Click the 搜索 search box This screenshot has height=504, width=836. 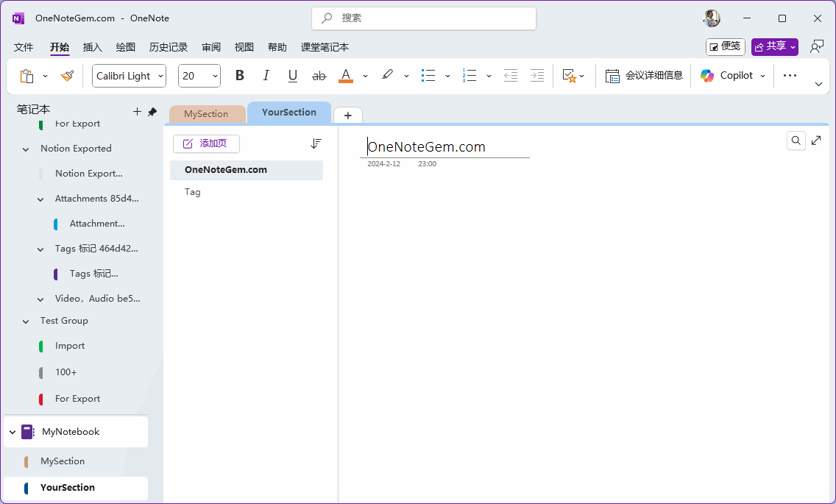click(424, 18)
